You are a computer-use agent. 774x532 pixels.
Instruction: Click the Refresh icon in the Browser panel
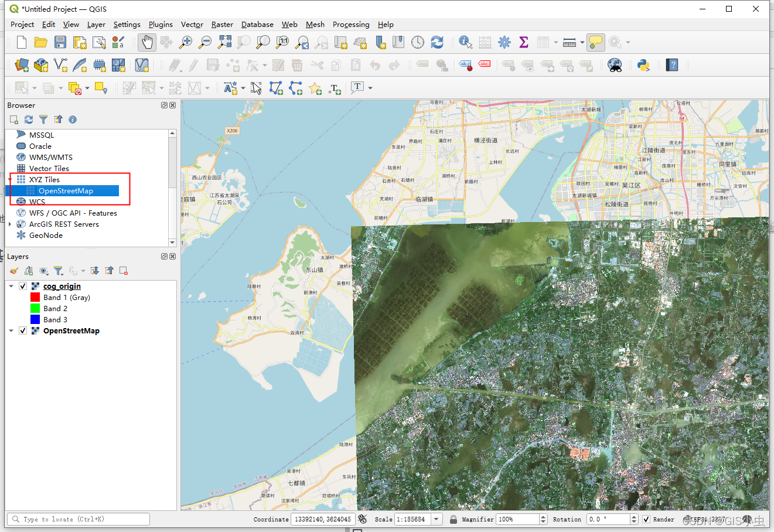tap(29, 120)
